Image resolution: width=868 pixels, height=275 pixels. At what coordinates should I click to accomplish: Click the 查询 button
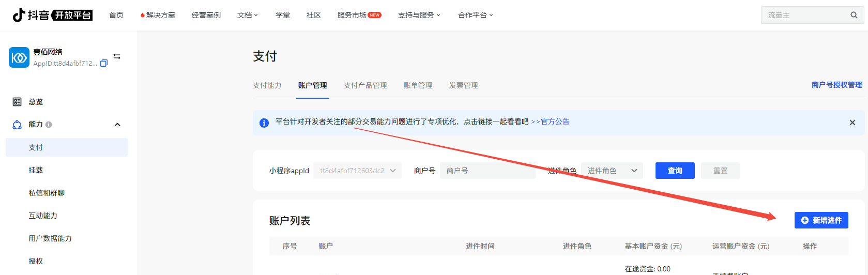point(675,171)
